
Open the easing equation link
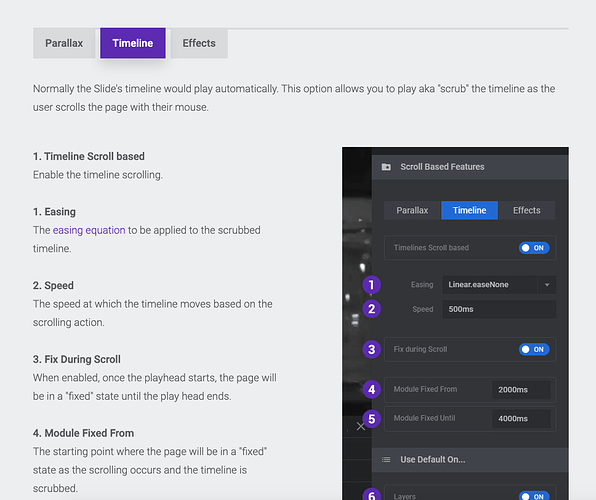pos(89,230)
